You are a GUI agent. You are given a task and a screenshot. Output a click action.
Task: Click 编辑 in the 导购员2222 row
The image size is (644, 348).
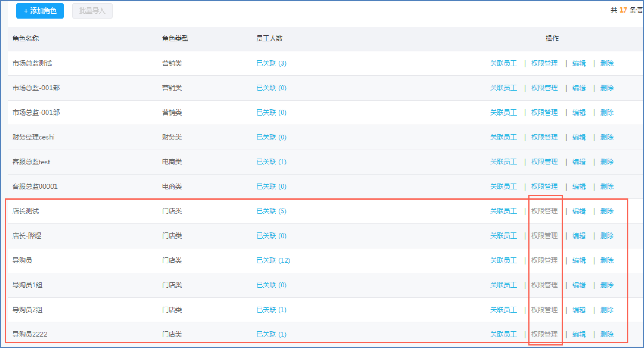[x=579, y=335]
